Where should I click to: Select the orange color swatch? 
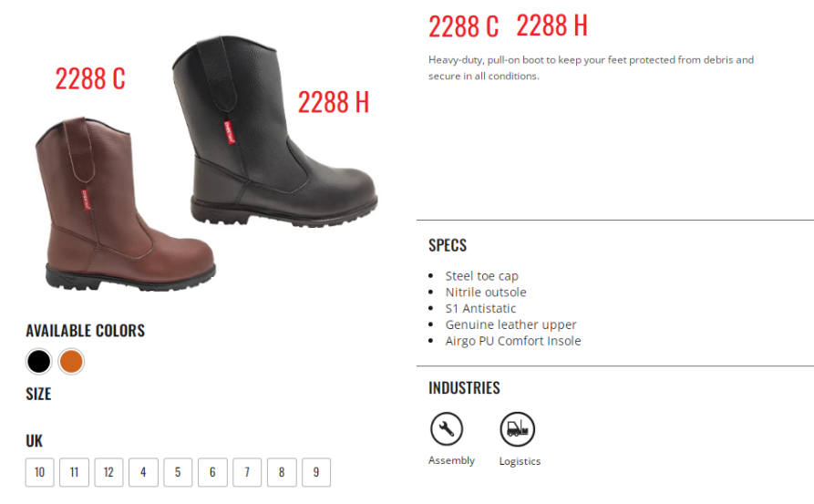pyautogui.click(x=71, y=361)
